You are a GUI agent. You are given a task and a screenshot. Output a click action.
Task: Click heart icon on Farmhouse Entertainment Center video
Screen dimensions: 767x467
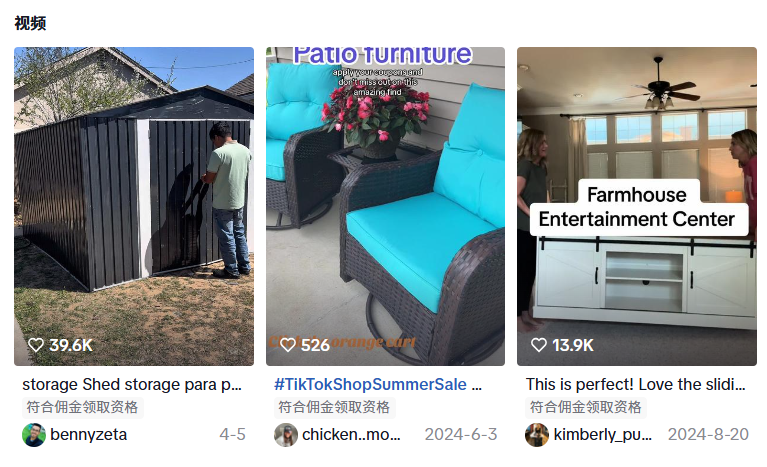(x=538, y=345)
